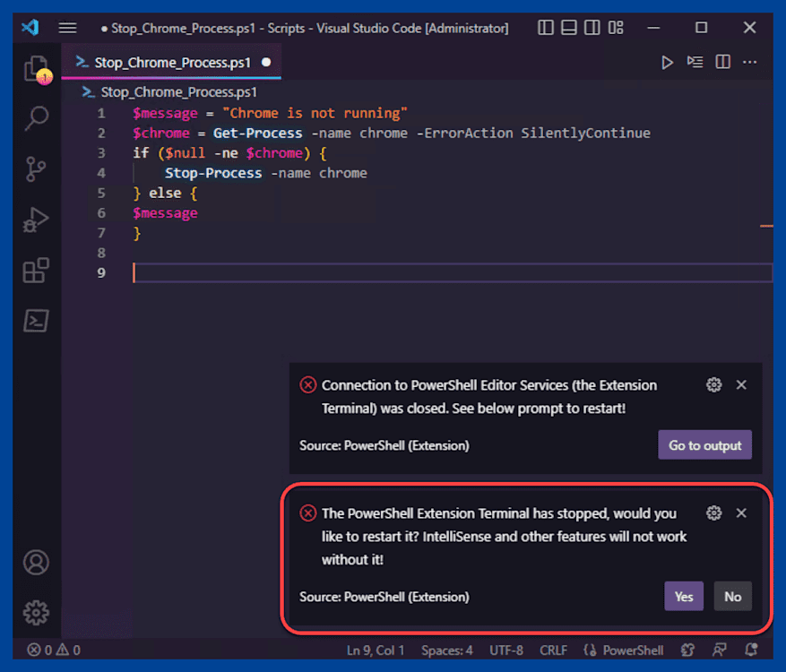
Task: Open errors and warnings status item
Action: [x=53, y=650]
